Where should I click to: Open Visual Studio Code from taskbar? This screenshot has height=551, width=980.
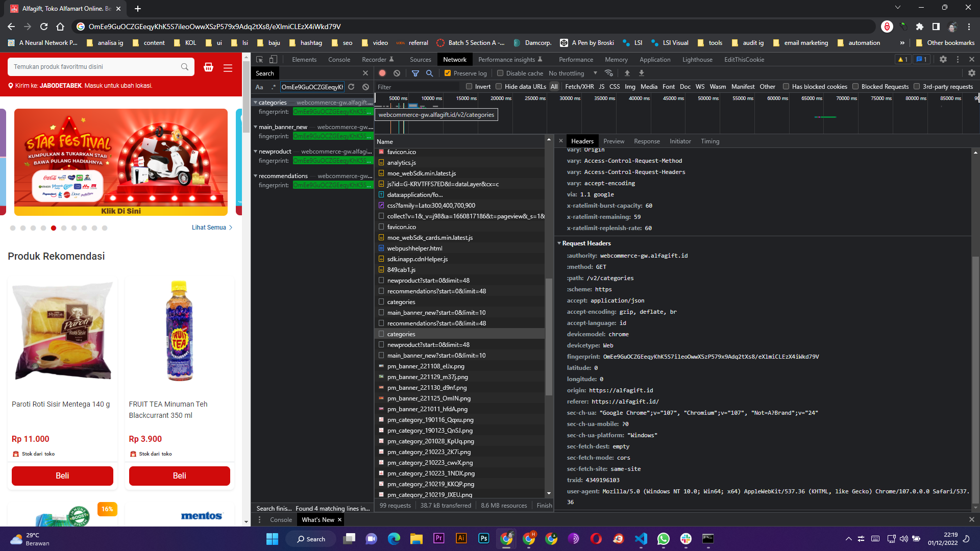(x=641, y=539)
